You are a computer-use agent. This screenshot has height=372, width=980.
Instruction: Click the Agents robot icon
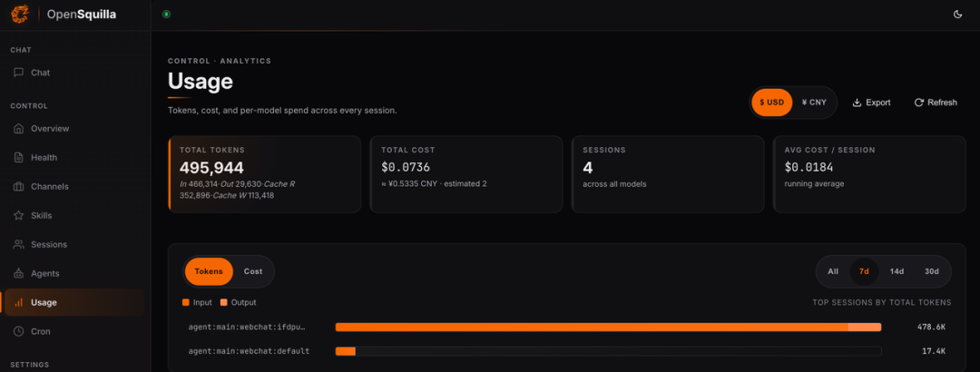19,273
